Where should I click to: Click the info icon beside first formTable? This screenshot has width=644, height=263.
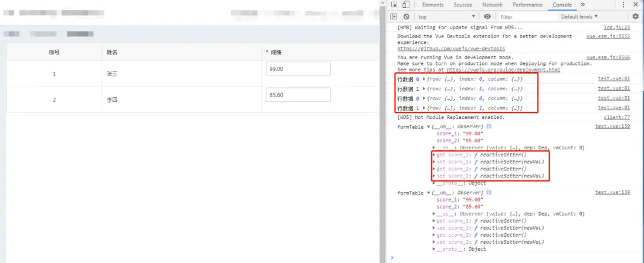click(x=490, y=127)
